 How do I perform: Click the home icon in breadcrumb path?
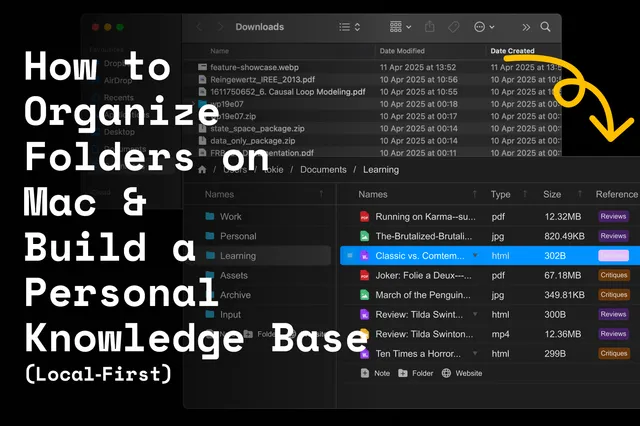[203, 170]
